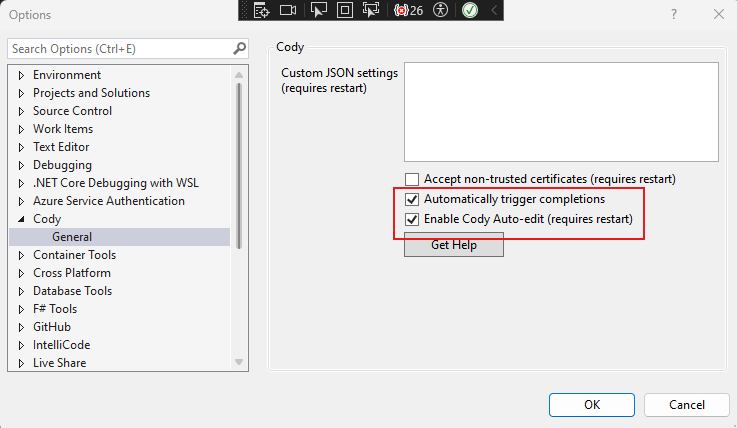Toggle Display Layout Adorners square icon

tap(345, 10)
